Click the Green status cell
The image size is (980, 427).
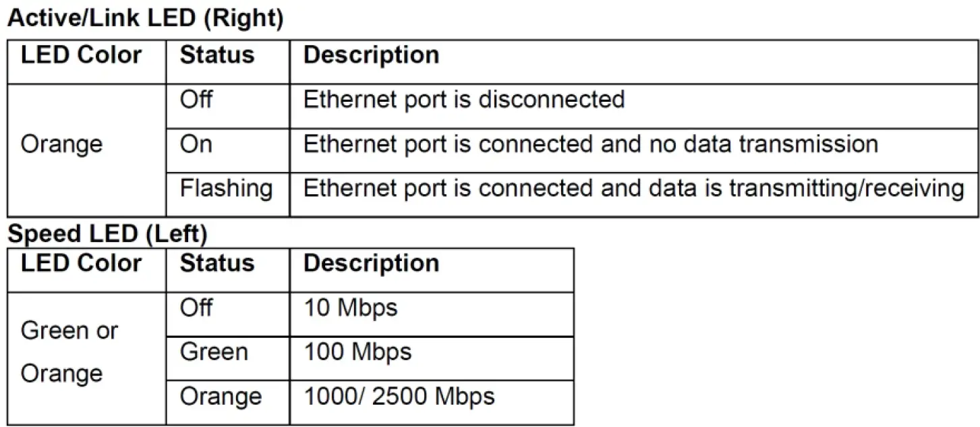click(x=214, y=352)
